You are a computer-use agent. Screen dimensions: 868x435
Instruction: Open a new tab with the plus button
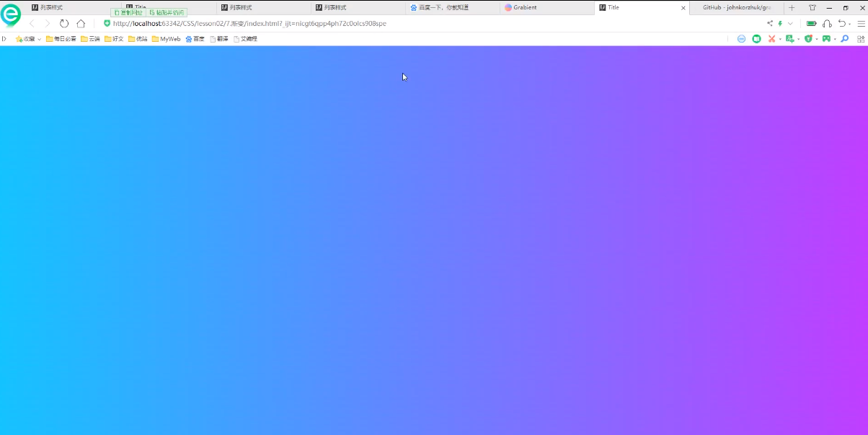click(x=792, y=8)
